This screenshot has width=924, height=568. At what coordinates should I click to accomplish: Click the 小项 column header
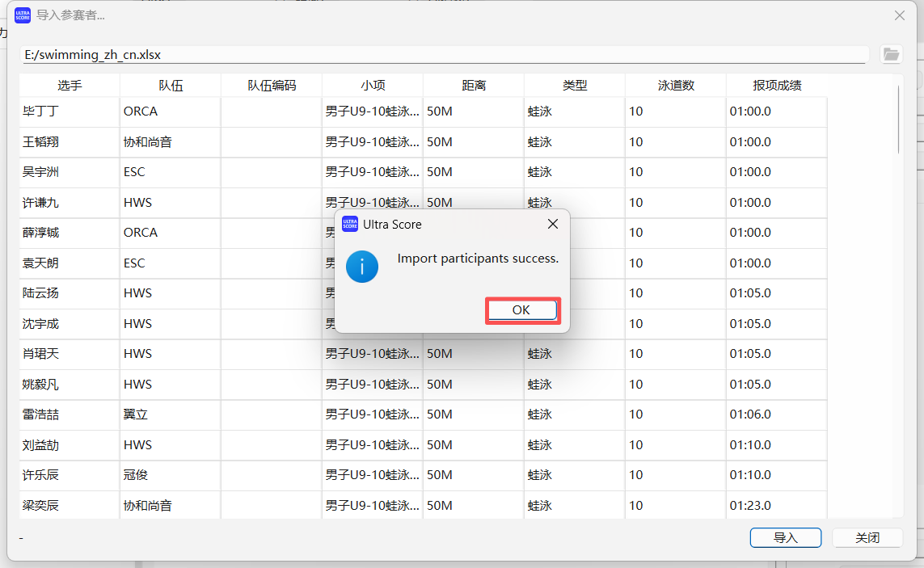tap(371, 84)
